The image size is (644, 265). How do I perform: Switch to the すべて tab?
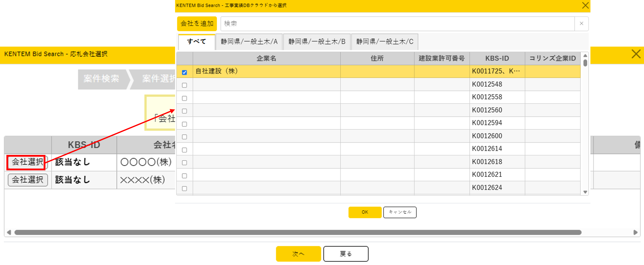click(197, 41)
